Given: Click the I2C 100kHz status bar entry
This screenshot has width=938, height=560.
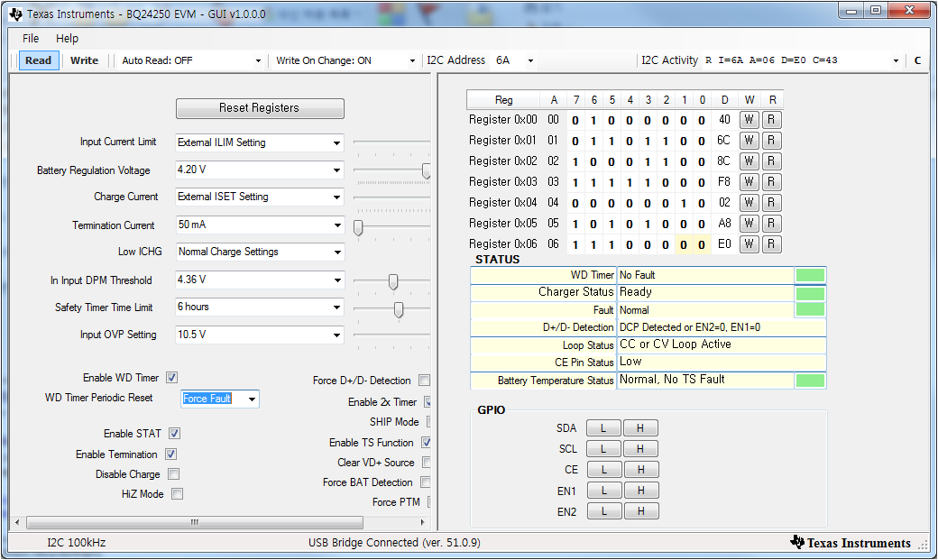Looking at the screenshot, I should pyautogui.click(x=77, y=543).
